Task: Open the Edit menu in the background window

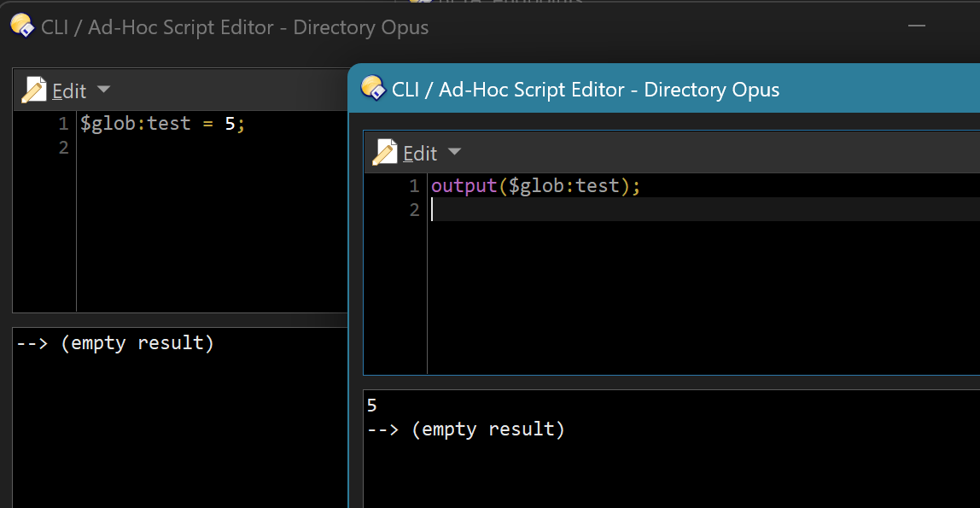Action: (x=69, y=91)
